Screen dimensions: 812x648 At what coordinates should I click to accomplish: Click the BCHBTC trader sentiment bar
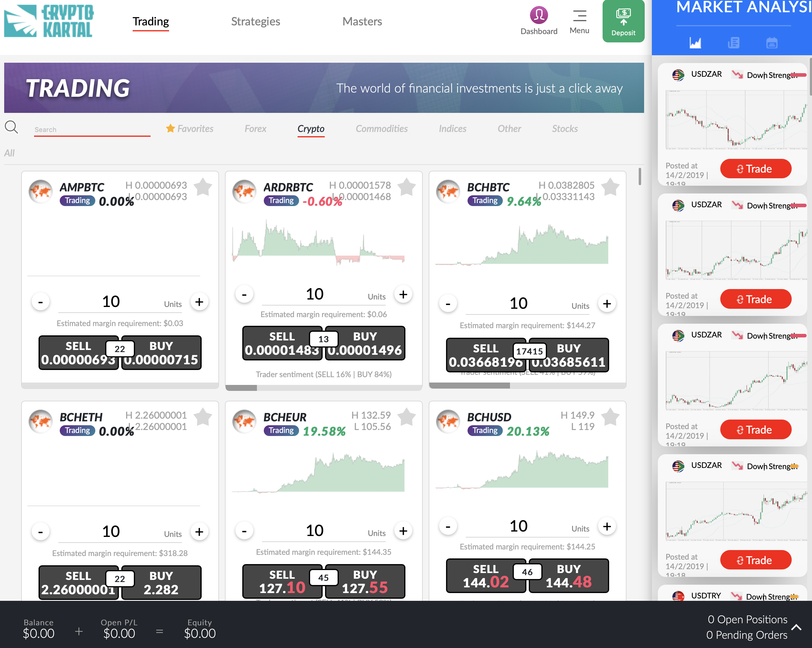(x=527, y=386)
